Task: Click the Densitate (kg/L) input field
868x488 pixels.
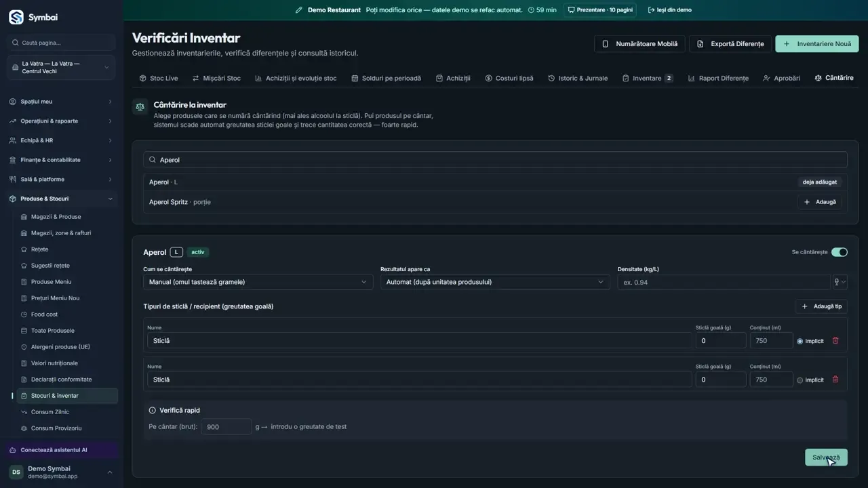Action: [x=724, y=282]
